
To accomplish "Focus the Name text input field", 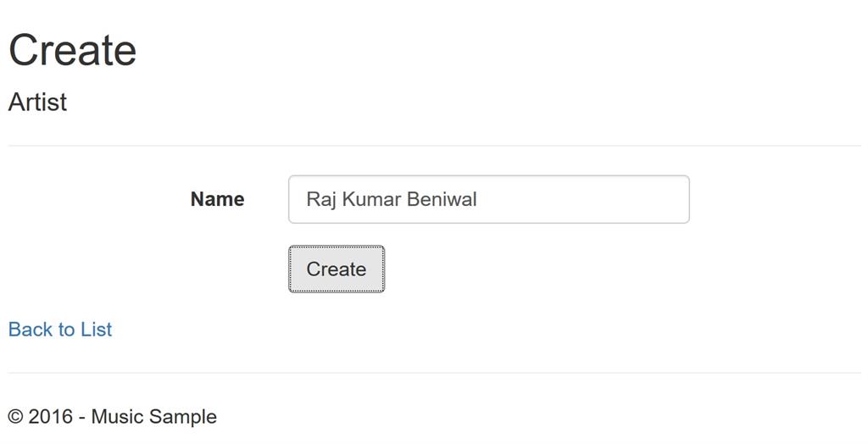I will [488, 200].
